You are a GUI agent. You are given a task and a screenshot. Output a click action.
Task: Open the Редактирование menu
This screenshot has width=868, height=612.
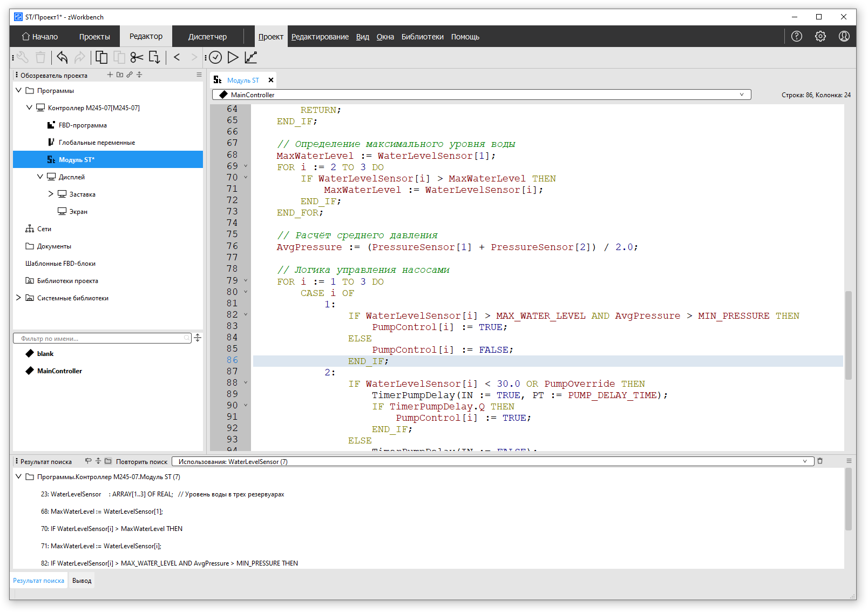(x=320, y=37)
